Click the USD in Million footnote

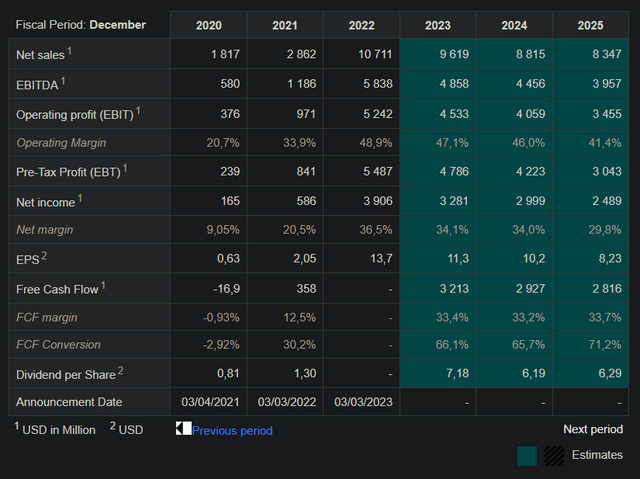point(55,429)
